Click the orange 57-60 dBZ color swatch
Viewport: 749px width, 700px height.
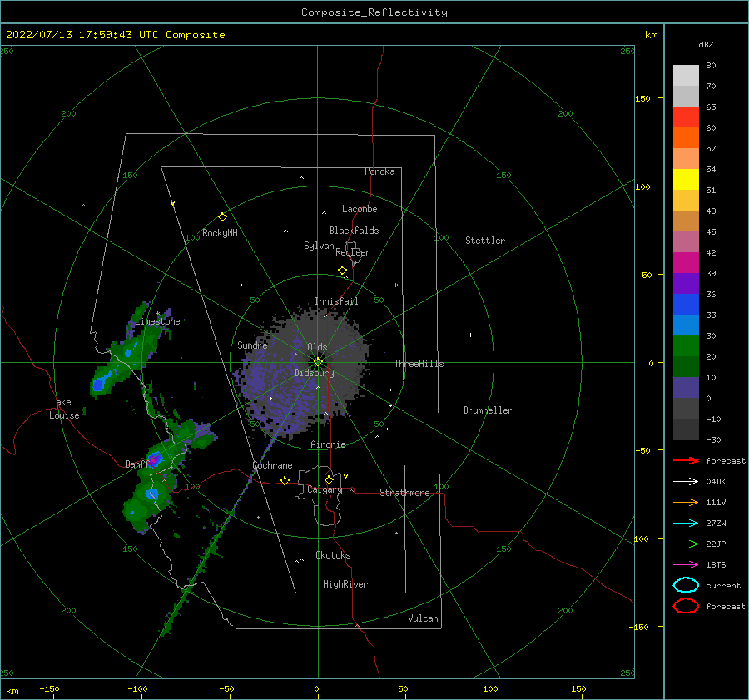tap(686, 138)
